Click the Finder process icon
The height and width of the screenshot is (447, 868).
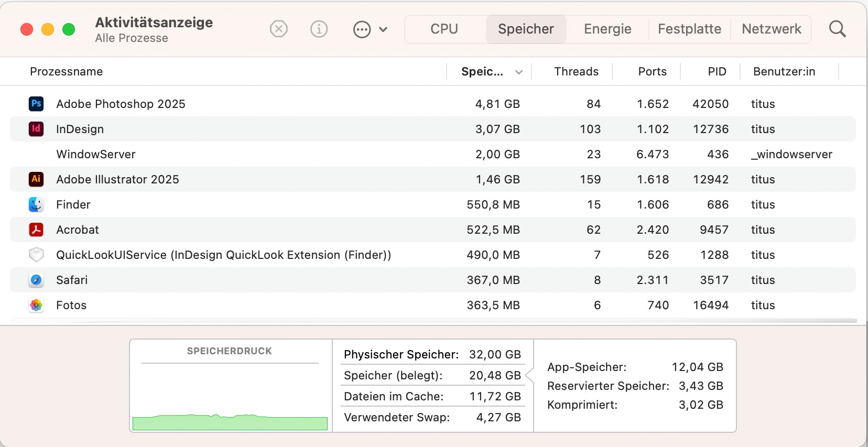pos(36,204)
